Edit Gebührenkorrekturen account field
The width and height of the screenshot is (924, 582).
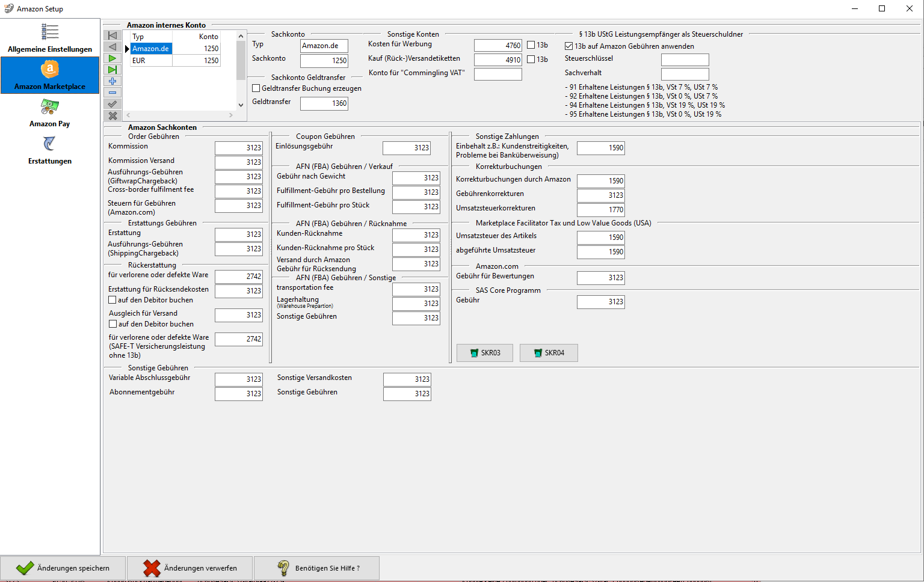coord(601,195)
